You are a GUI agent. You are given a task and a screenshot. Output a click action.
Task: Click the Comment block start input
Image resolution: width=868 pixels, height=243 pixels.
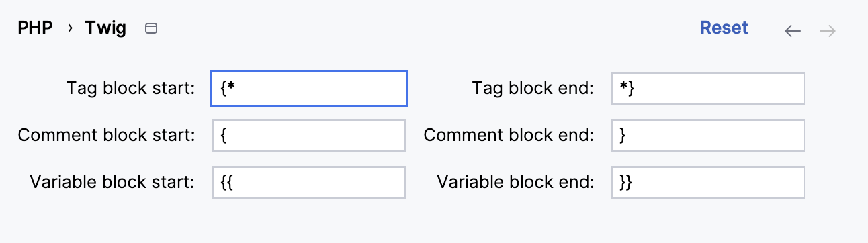(309, 136)
